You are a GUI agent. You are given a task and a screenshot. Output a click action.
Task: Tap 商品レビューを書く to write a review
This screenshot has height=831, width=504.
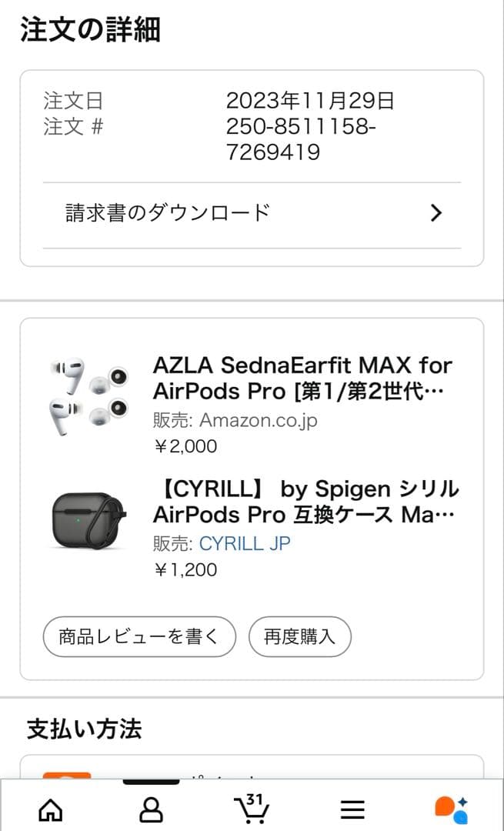139,637
